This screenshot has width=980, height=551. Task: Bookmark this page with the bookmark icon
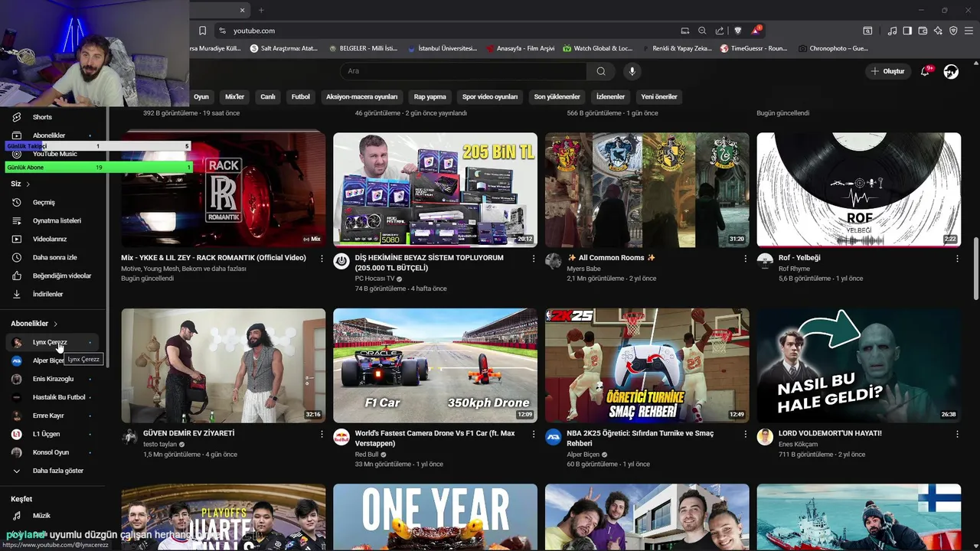point(202,31)
